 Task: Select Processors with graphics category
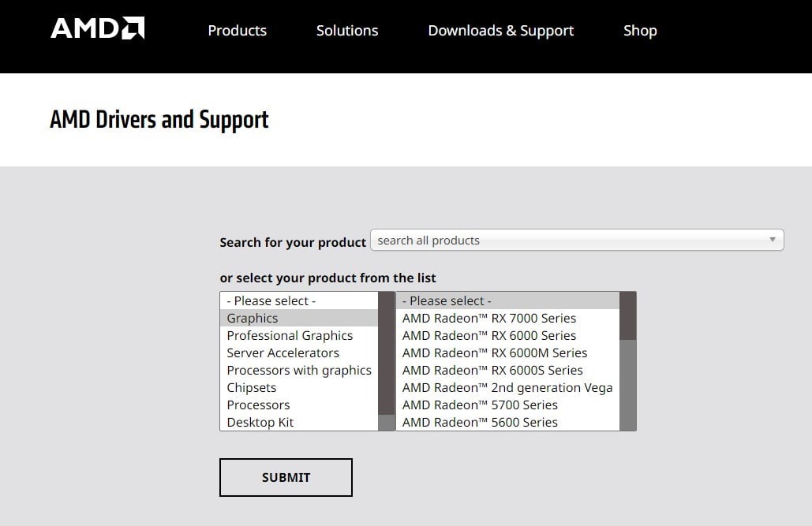click(x=299, y=370)
